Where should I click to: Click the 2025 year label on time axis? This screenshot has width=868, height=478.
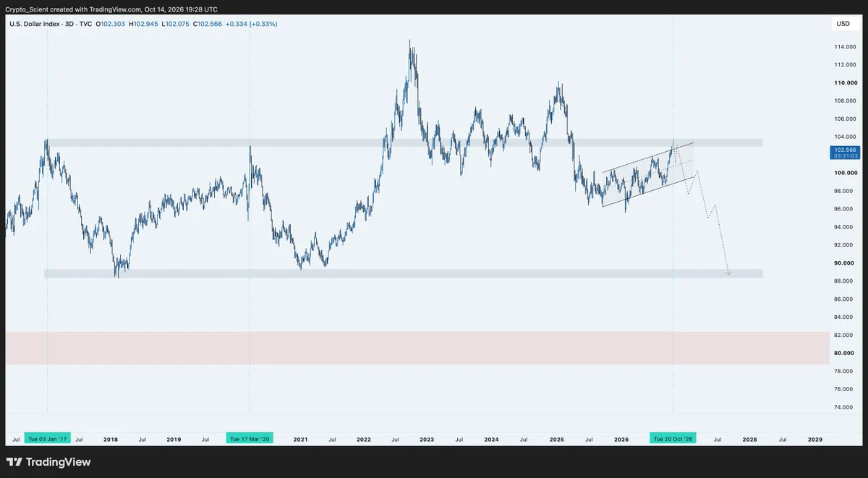(x=556, y=439)
